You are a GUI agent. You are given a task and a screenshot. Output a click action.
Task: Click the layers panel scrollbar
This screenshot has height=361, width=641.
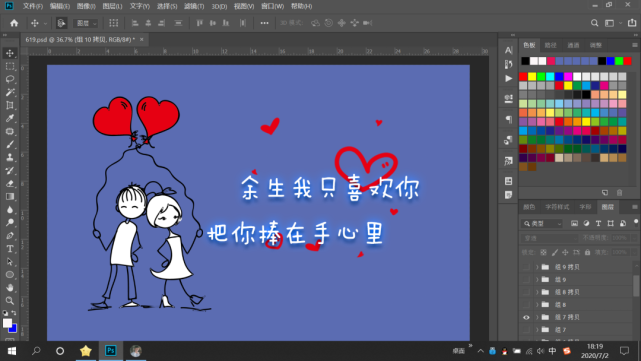click(636, 286)
